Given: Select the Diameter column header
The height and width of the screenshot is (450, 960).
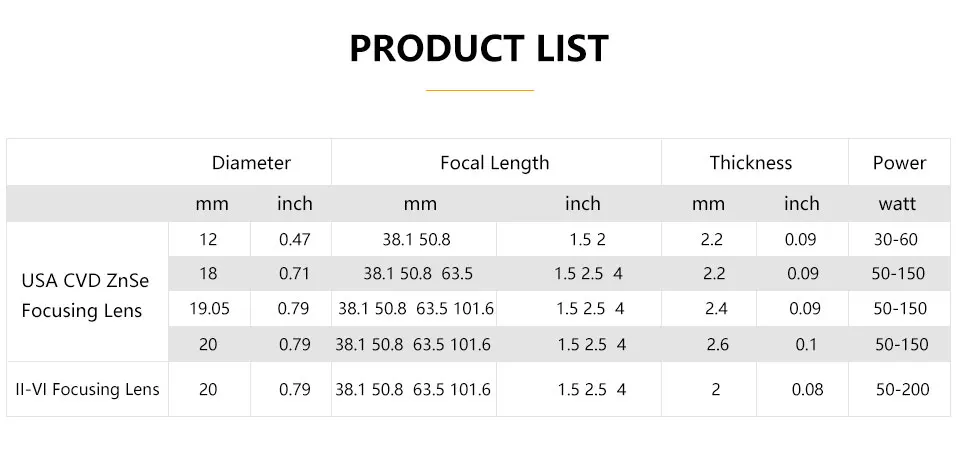Looking at the screenshot, I should [x=251, y=163].
